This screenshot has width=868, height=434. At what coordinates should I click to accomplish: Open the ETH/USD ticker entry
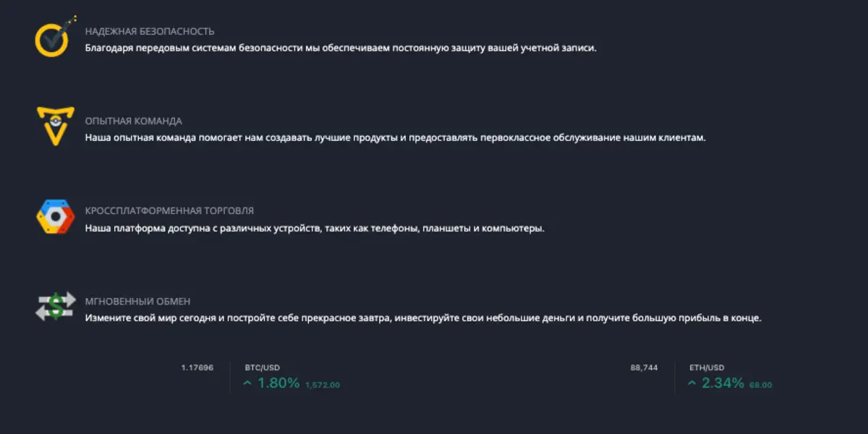[707, 367]
